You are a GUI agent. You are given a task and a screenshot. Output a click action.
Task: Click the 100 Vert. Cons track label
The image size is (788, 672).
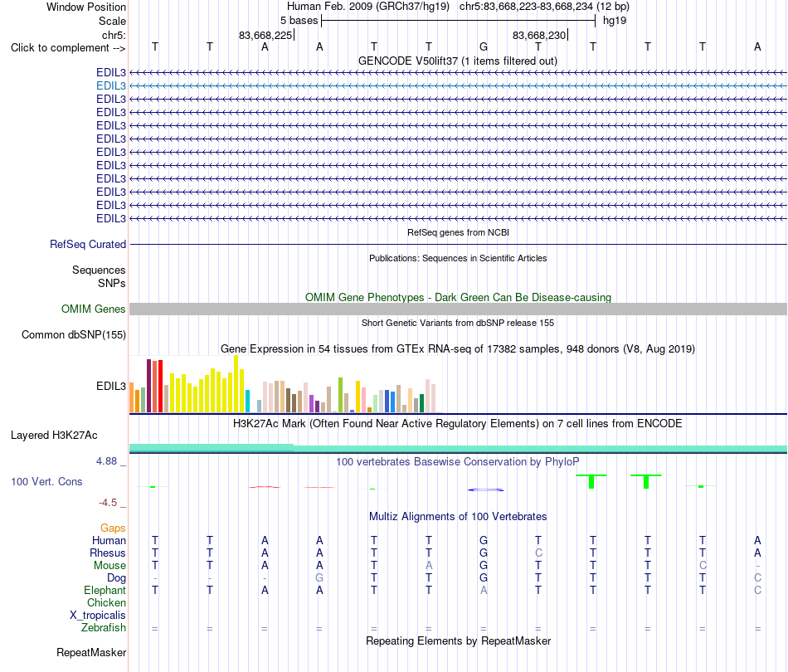click(46, 481)
